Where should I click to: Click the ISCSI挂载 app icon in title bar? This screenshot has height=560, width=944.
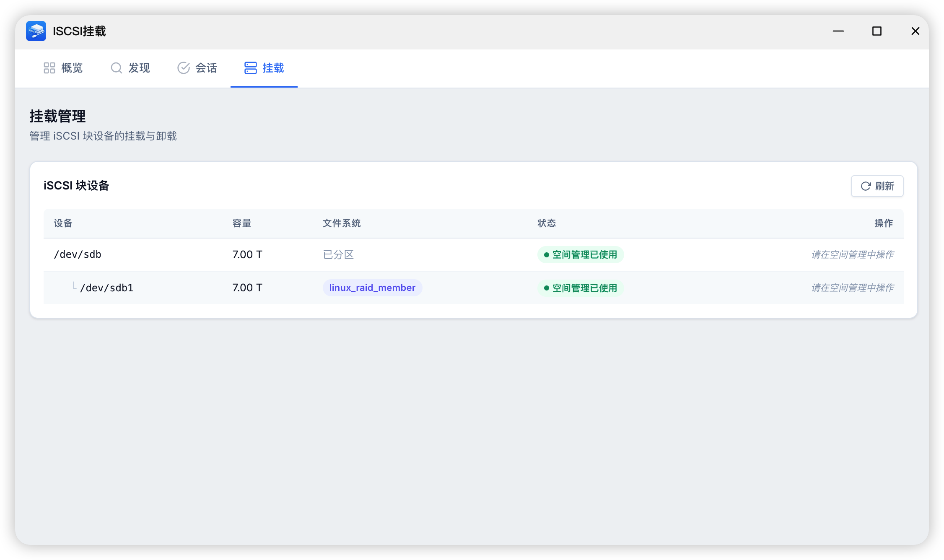[36, 31]
